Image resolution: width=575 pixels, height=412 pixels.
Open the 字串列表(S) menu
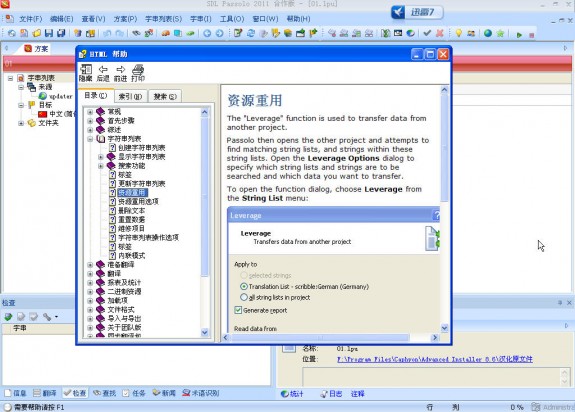coord(163,19)
